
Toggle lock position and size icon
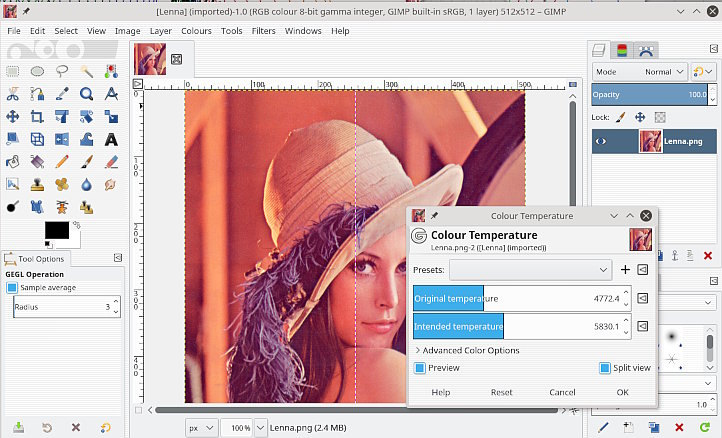[x=640, y=117]
